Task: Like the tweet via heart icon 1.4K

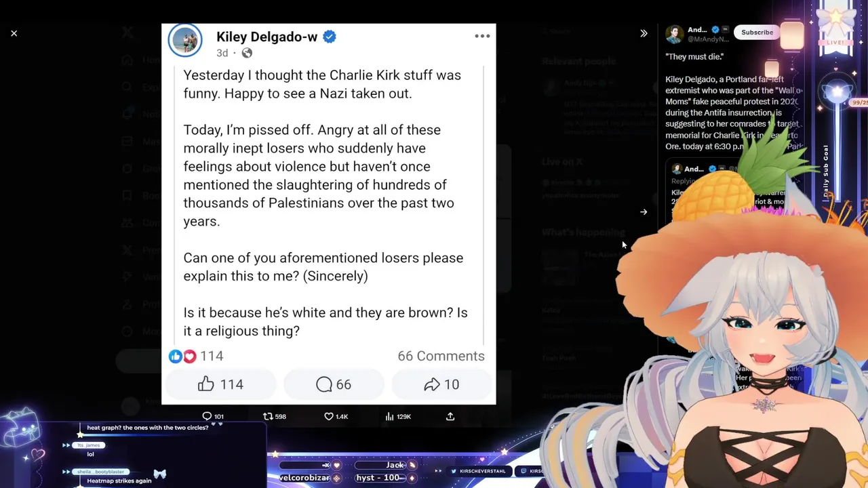Action: tap(336, 416)
